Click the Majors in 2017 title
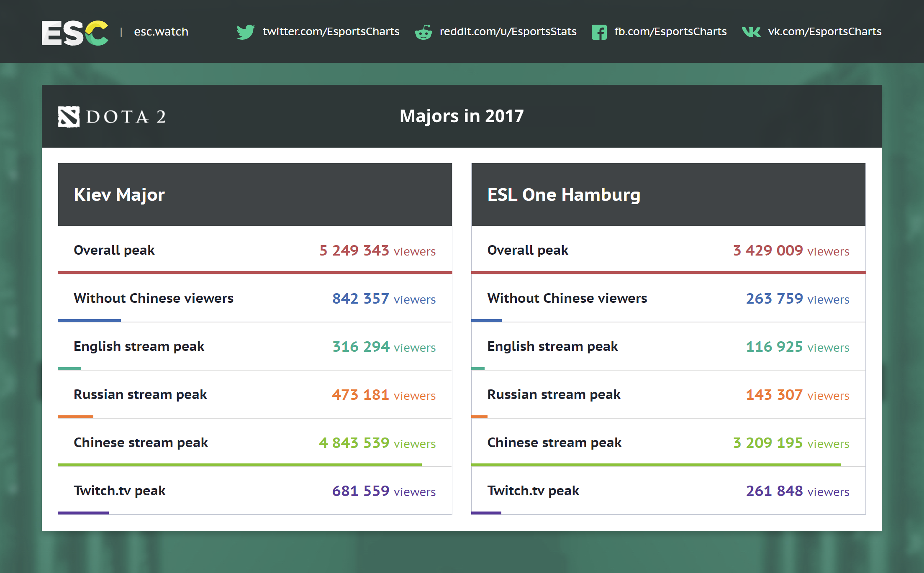924x573 pixels. click(462, 116)
